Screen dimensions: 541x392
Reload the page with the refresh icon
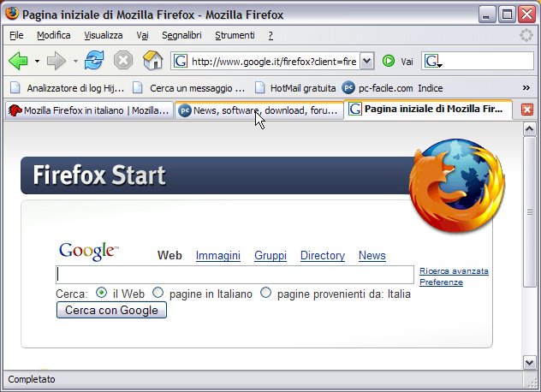[93, 61]
